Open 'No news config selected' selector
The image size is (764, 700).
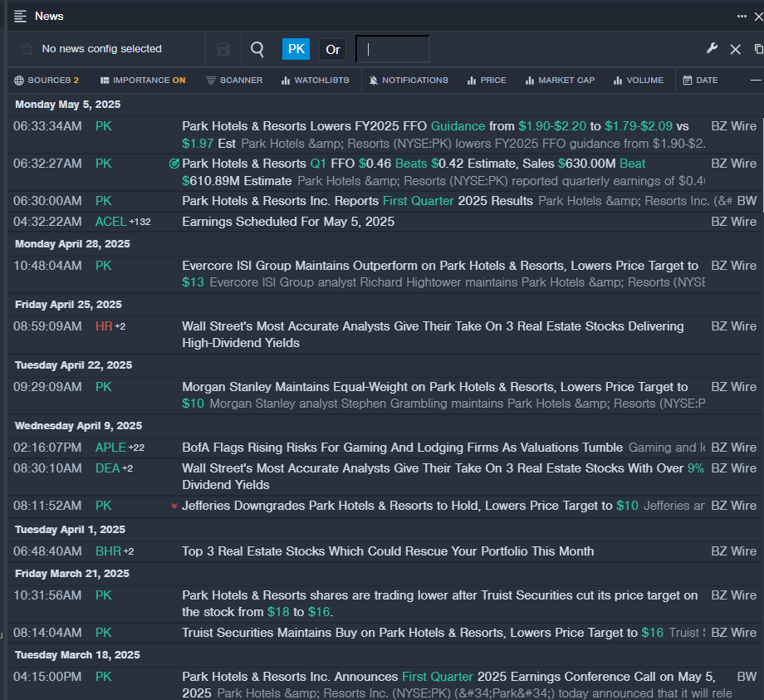(101, 49)
